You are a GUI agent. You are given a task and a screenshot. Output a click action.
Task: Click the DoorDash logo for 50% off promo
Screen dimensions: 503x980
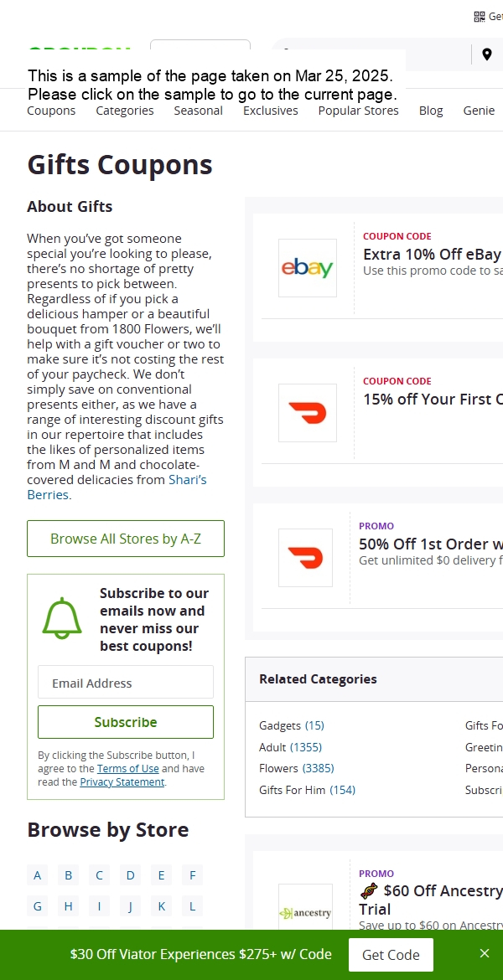(305, 558)
